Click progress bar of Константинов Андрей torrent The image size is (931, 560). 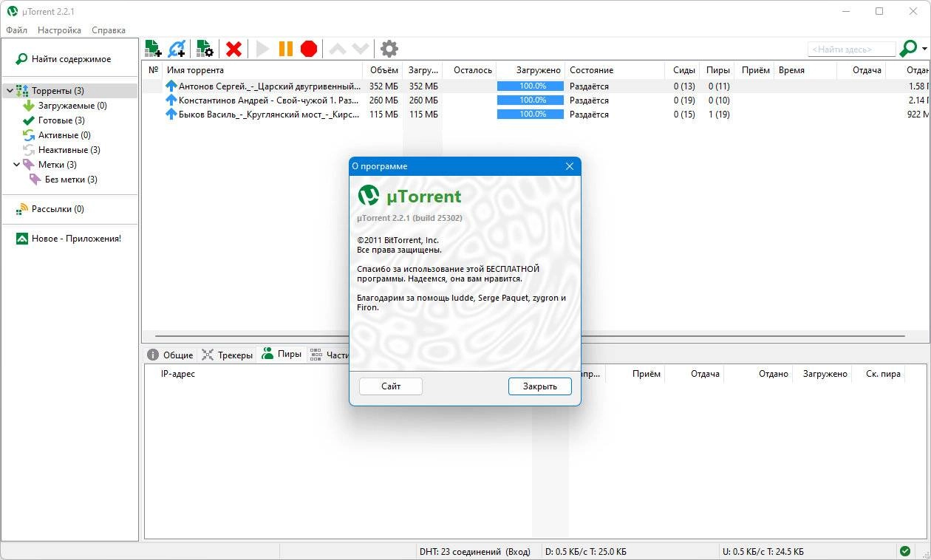point(531,100)
